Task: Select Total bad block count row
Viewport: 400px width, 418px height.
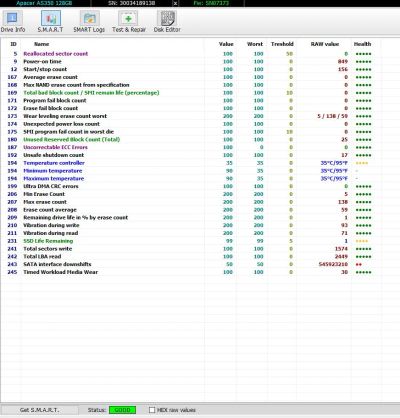Action: [x=190, y=93]
